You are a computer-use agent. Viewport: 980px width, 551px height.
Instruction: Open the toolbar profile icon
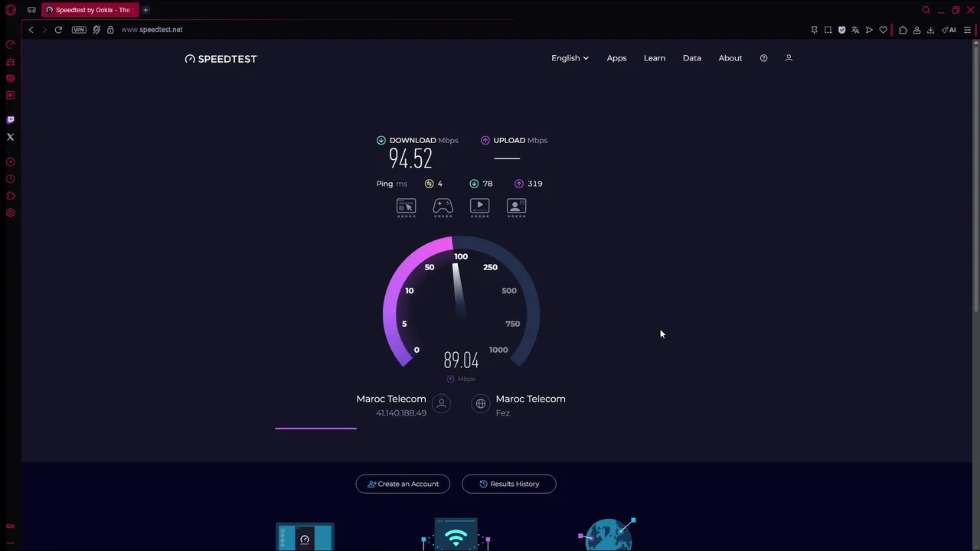[916, 30]
